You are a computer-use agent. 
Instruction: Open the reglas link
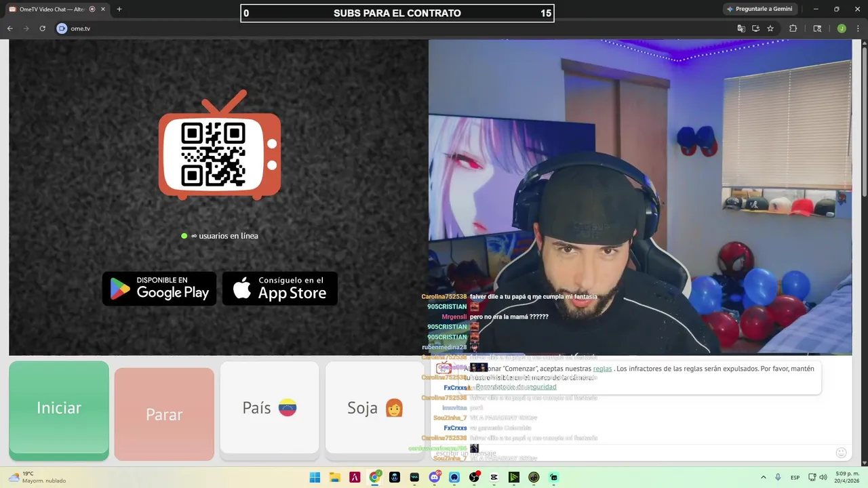point(602,369)
